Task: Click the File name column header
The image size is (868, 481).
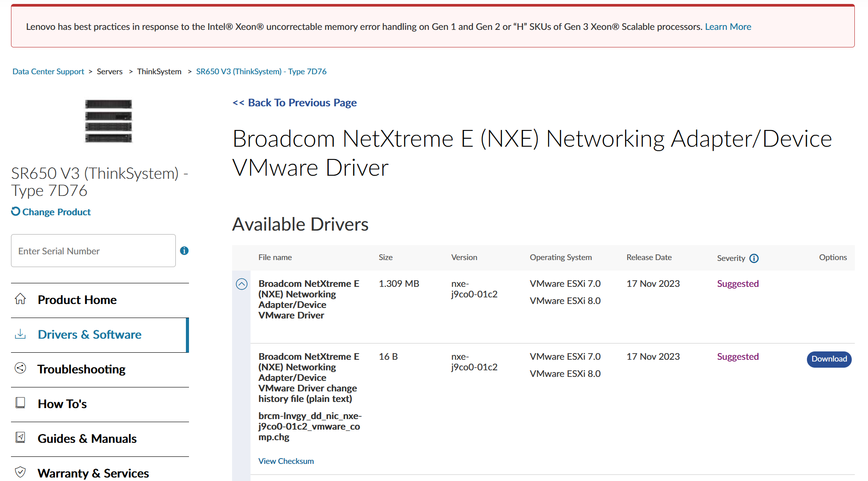Action: point(275,257)
